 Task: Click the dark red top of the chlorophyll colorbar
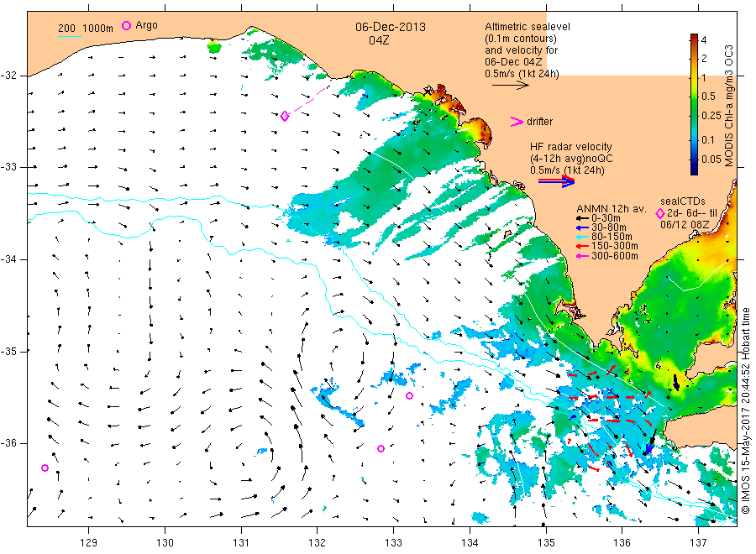point(694,38)
